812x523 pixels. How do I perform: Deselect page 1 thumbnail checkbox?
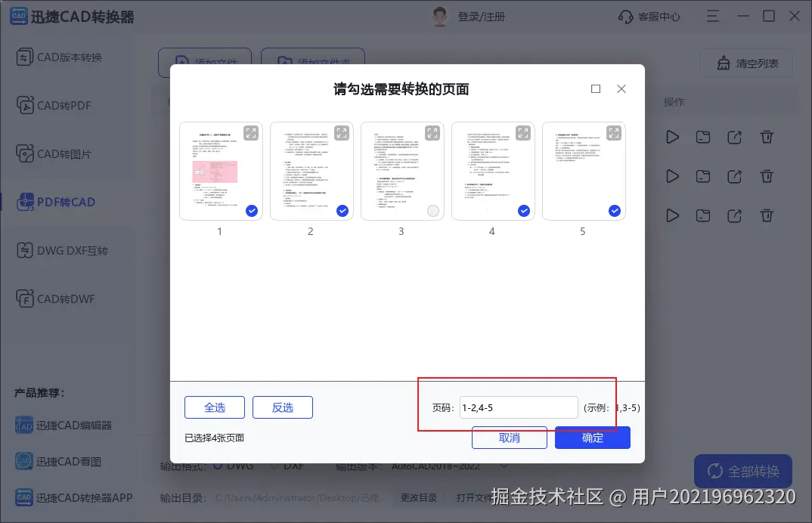251,211
